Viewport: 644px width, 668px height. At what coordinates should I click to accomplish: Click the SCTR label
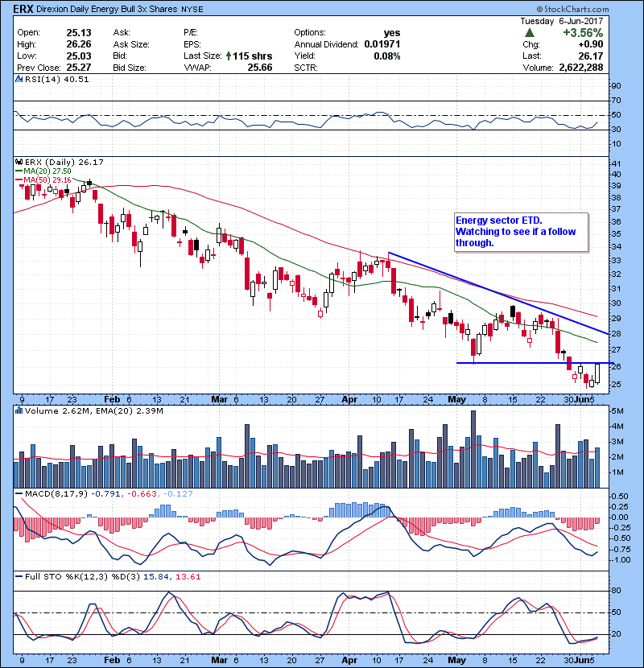point(306,68)
